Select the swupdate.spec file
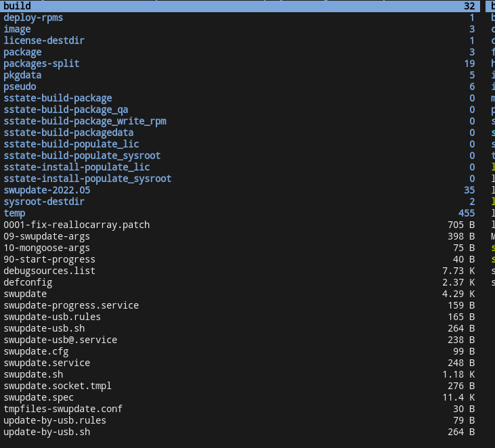The image size is (495, 448). pos(39,397)
